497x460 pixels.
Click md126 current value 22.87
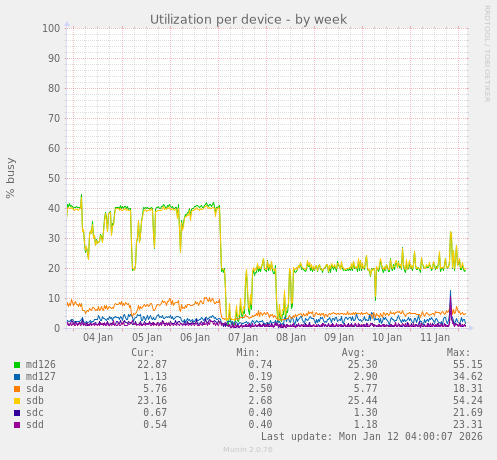[x=152, y=365]
